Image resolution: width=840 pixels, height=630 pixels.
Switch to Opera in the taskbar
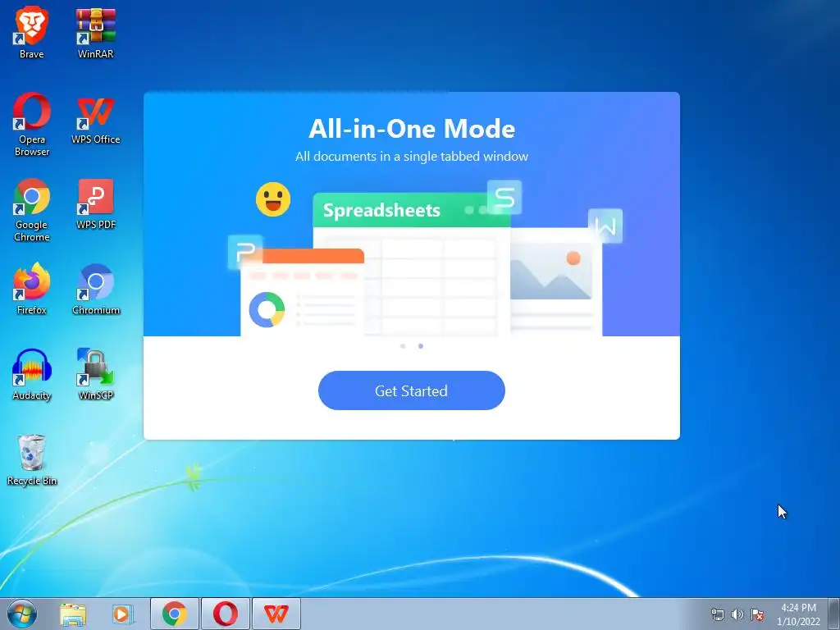pyautogui.click(x=225, y=614)
